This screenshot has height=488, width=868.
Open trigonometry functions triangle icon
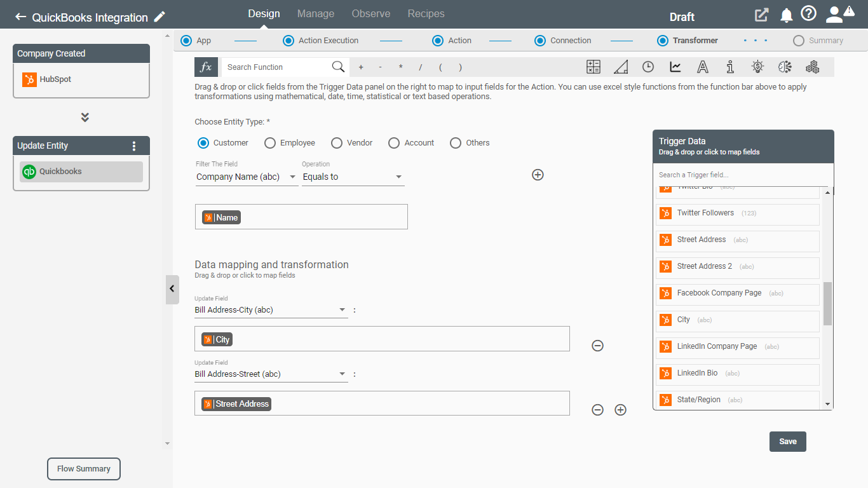(621, 67)
